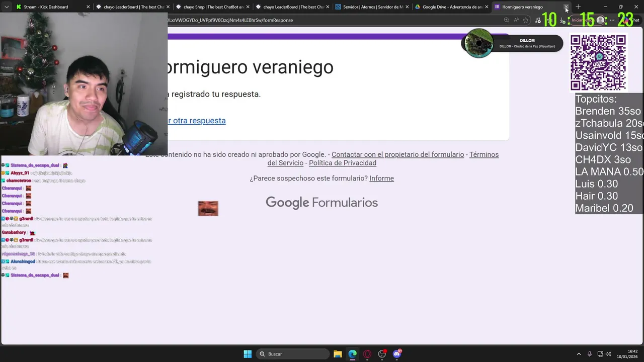Click the DILLOM visualizer avatar image
Screen dimensions: 644x362
click(x=478, y=43)
